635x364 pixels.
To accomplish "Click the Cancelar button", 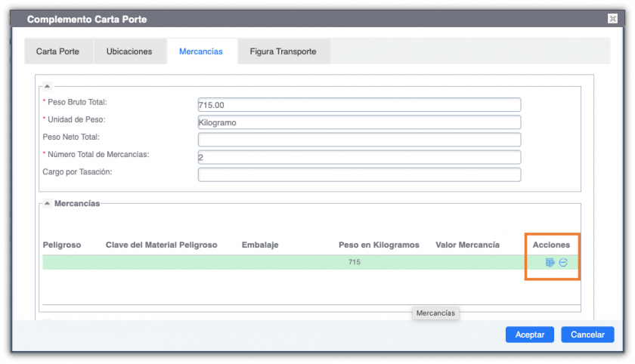I will click(587, 335).
